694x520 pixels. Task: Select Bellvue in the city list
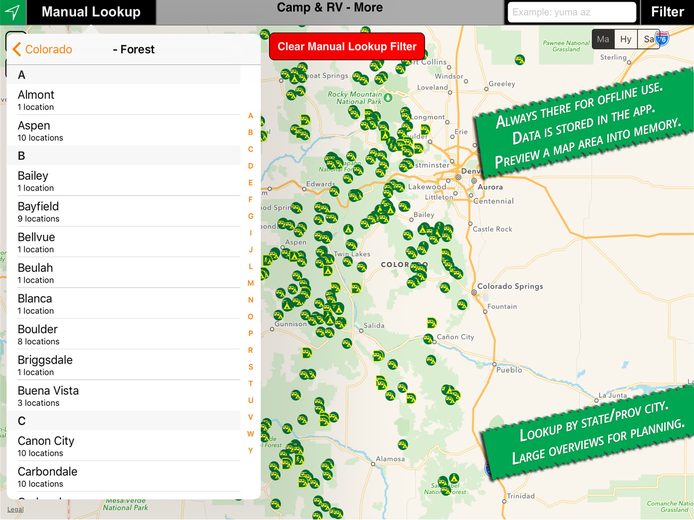(x=124, y=243)
